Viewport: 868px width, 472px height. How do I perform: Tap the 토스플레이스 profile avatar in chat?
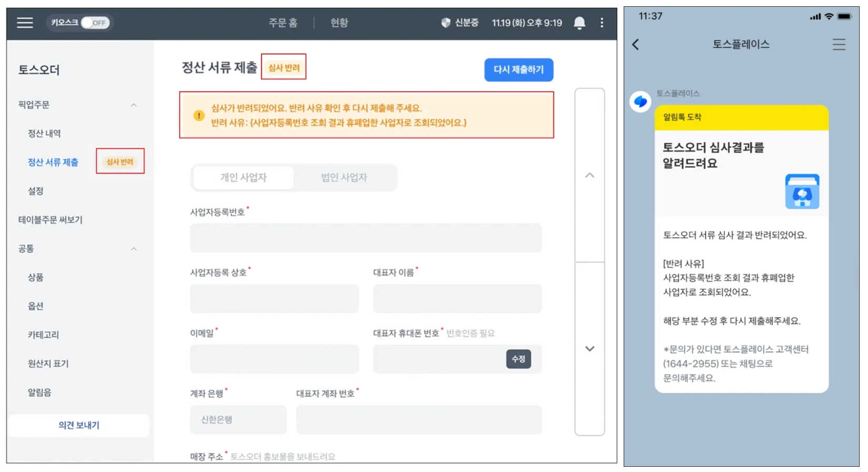640,101
